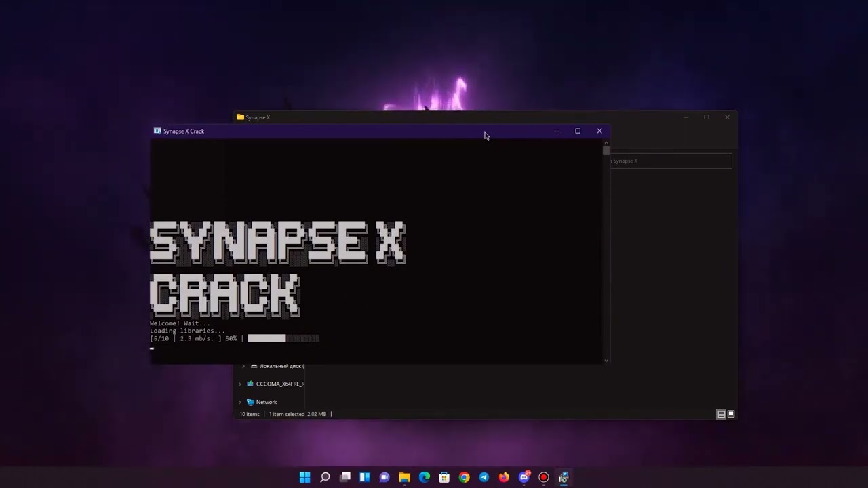This screenshot has height=488, width=868.
Task: Open File Explorer from the taskbar
Action: [x=404, y=477]
